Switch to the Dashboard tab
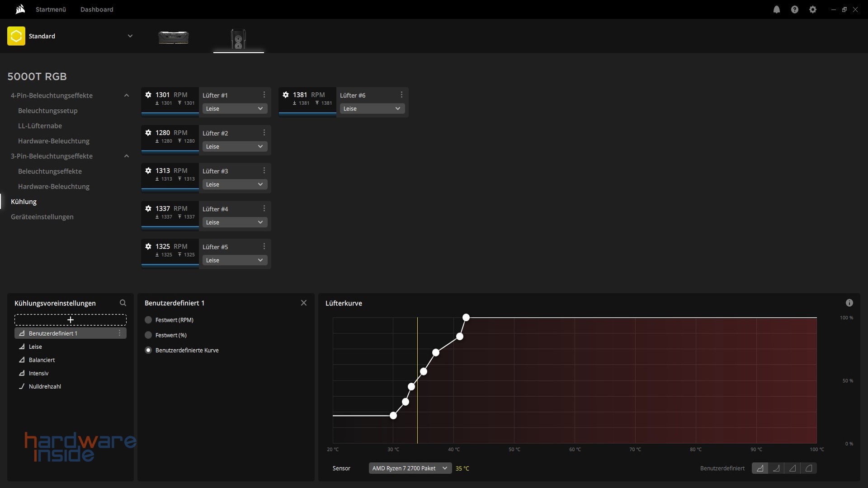This screenshot has width=868, height=488. tap(97, 9)
